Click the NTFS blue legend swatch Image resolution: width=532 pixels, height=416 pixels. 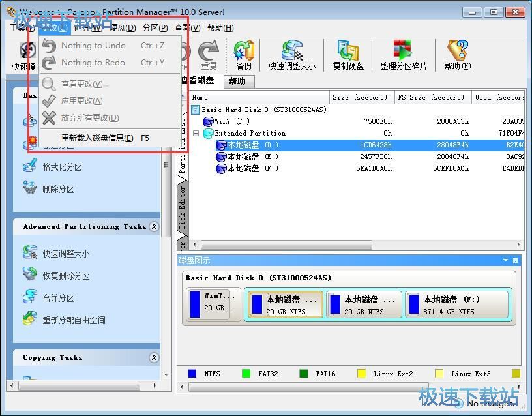(x=192, y=374)
